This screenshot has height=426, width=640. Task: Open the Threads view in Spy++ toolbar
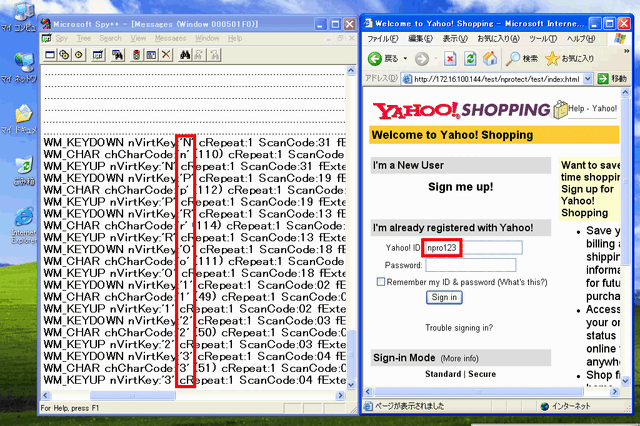[x=78, y=55]
